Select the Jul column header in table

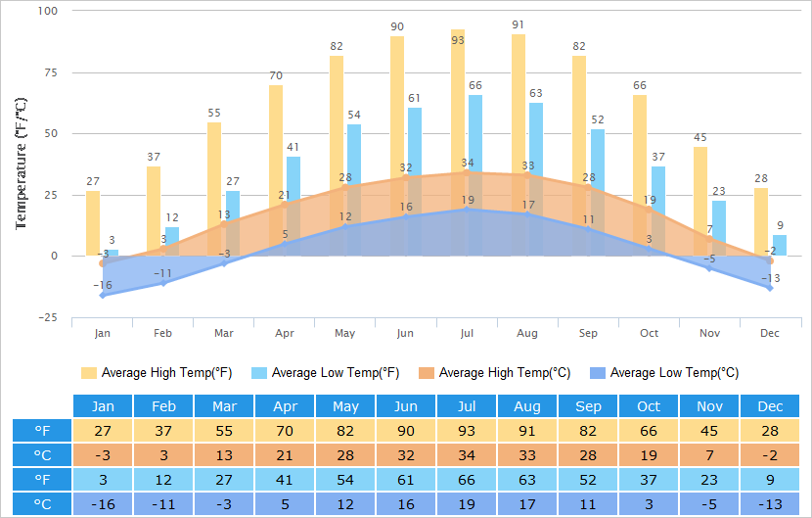pos(467,406)
